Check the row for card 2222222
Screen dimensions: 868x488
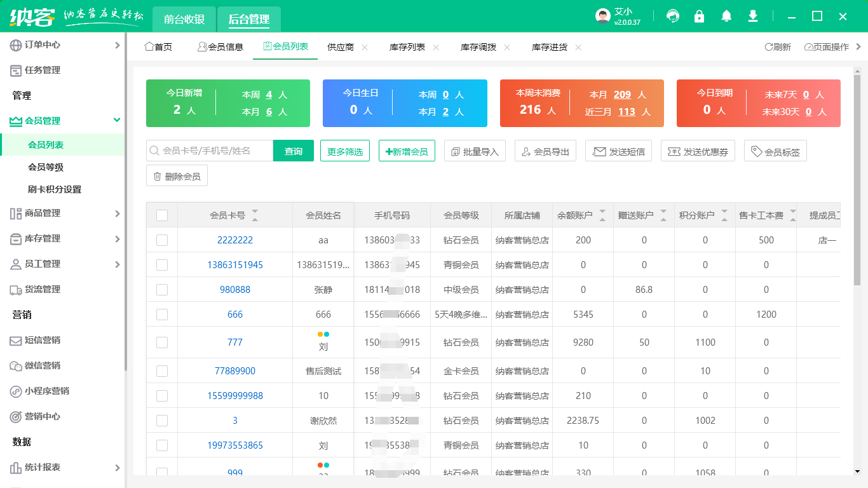(162, 240)
